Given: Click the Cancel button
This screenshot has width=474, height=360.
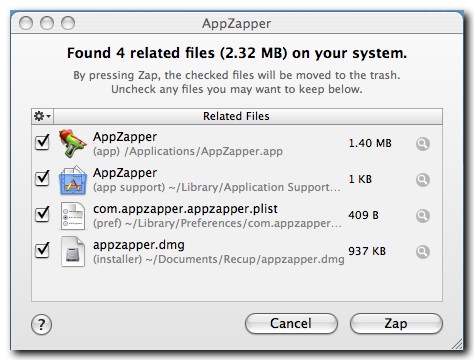Looking at the screenshot, I should coord(291,323).
